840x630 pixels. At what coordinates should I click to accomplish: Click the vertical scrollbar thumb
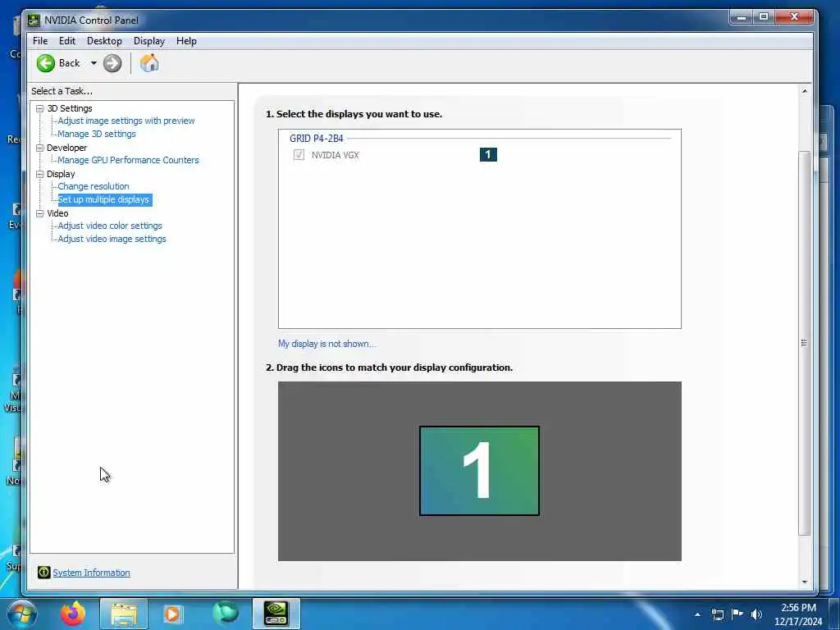pyautogui.click(x=804, y=343)
